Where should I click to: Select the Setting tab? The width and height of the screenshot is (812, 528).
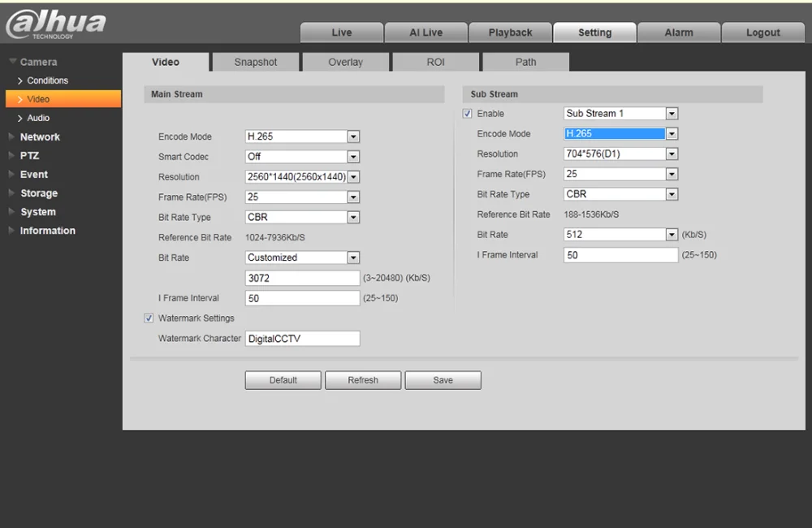click(594, 32)
